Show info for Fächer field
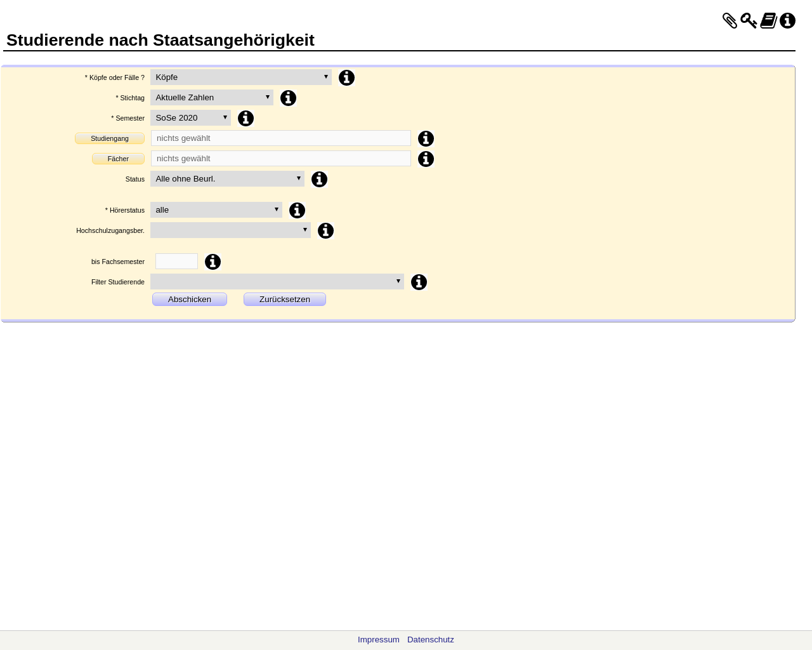This screenshot has width=812, height=650. click(426, 159)
